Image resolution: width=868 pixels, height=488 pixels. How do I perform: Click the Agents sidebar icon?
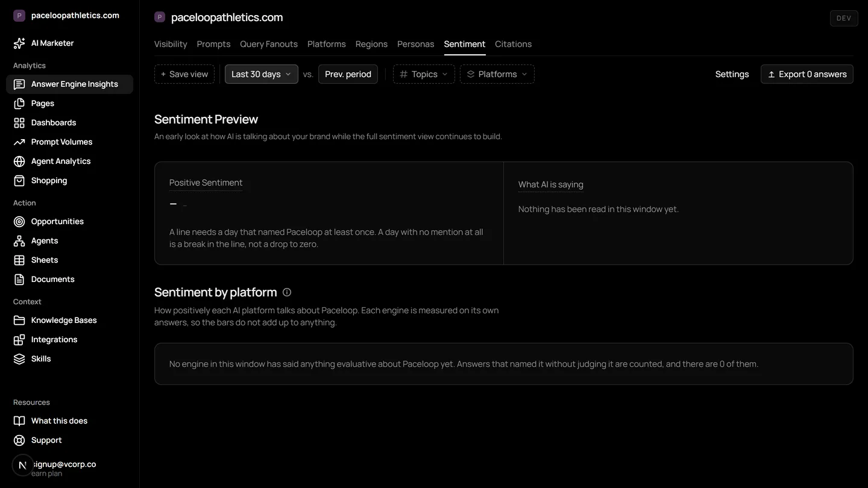pos(19,241)
